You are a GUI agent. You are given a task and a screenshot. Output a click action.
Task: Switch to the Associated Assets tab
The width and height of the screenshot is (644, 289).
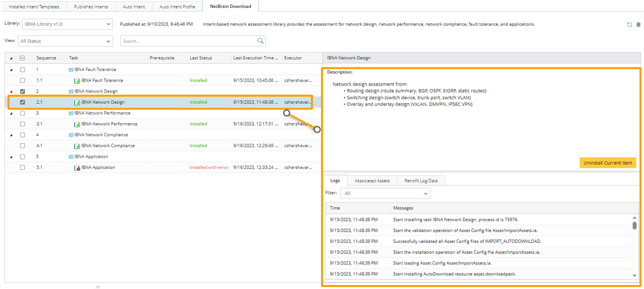click(372, 181)
